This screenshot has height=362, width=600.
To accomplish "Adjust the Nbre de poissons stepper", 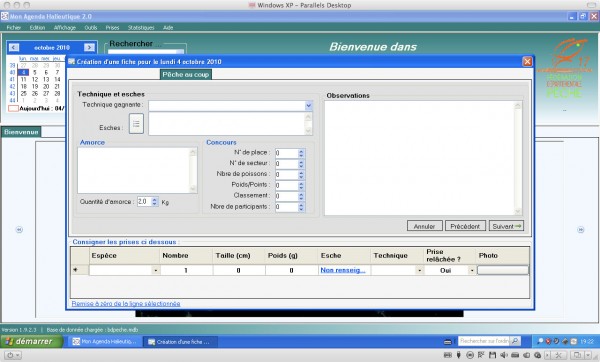I will [301, 174].
